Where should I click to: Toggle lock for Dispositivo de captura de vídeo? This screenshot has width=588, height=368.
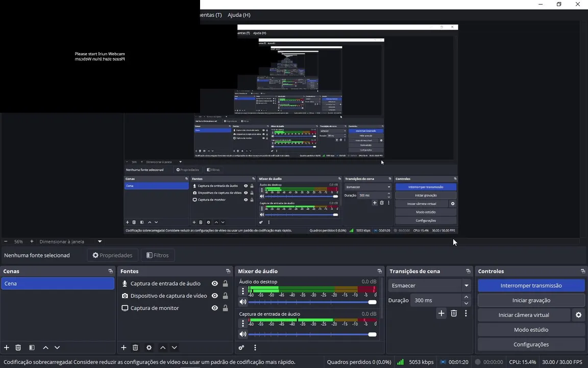point(226,296)
